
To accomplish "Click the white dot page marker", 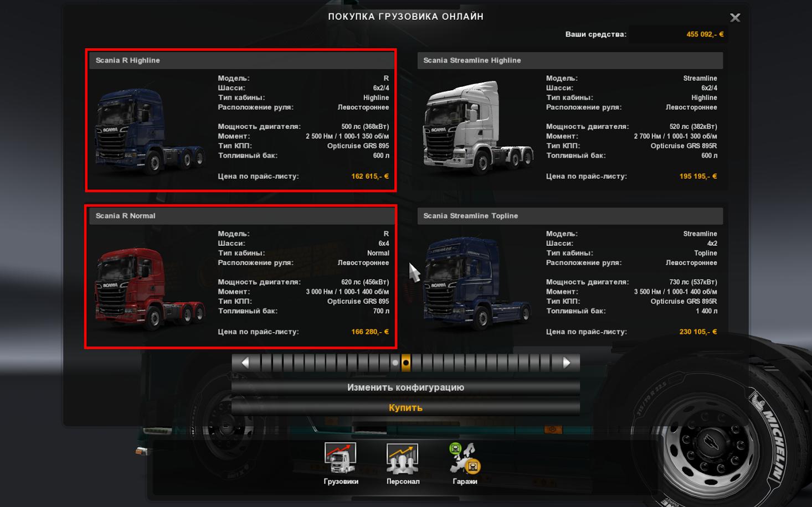I will point(395,363).
